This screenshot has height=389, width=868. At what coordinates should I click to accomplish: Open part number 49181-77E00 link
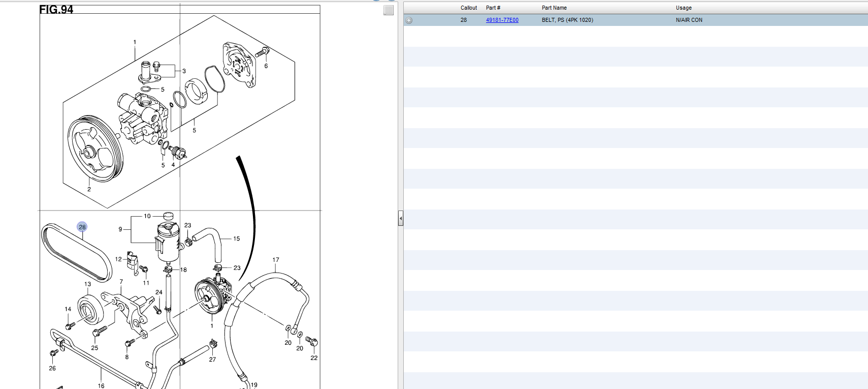coord(502,20)
